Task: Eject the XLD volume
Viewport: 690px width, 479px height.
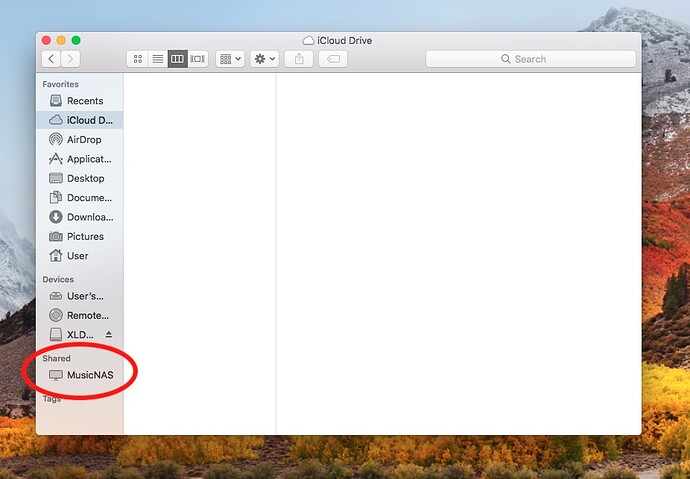Action: (x=109, y=335)
